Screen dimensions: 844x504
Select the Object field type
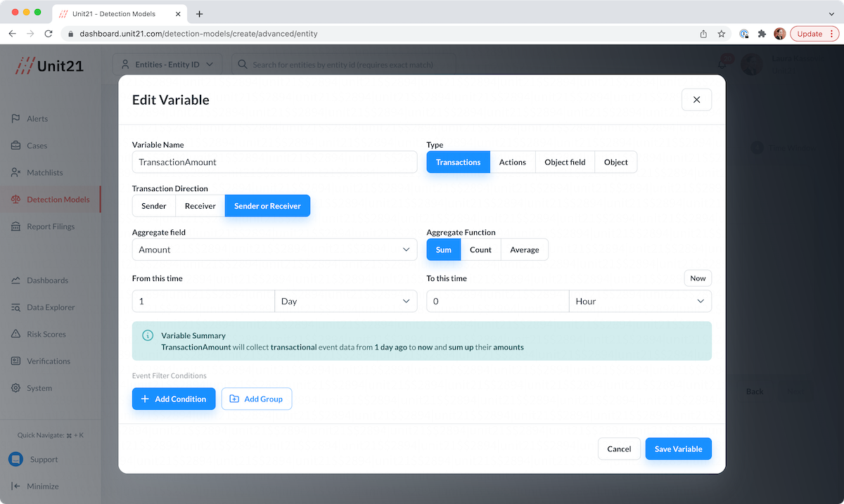click(x=565, y=162)
